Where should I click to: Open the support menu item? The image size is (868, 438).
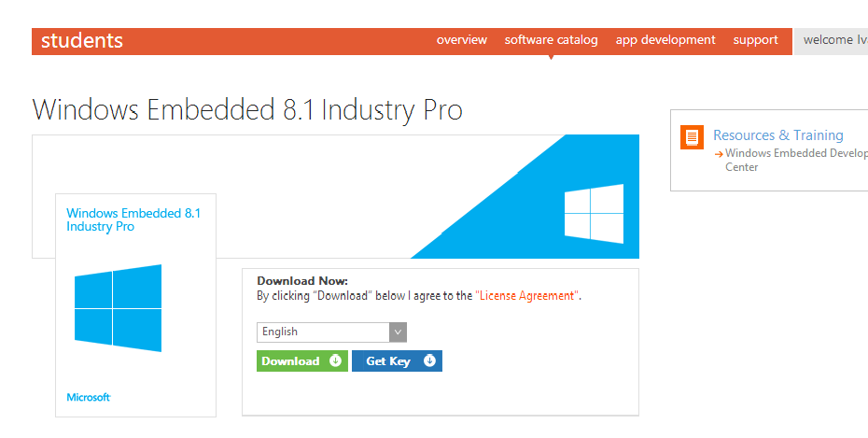point(756,40)
